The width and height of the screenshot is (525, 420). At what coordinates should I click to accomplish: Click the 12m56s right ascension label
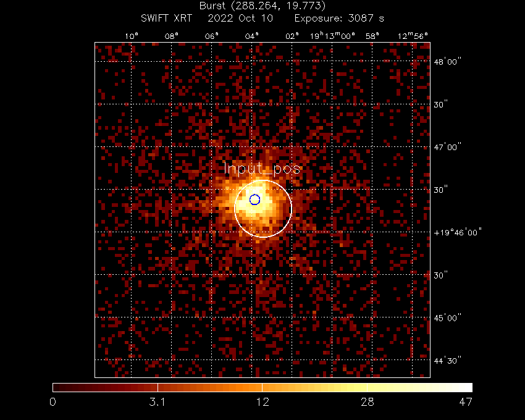coord(413,36)
